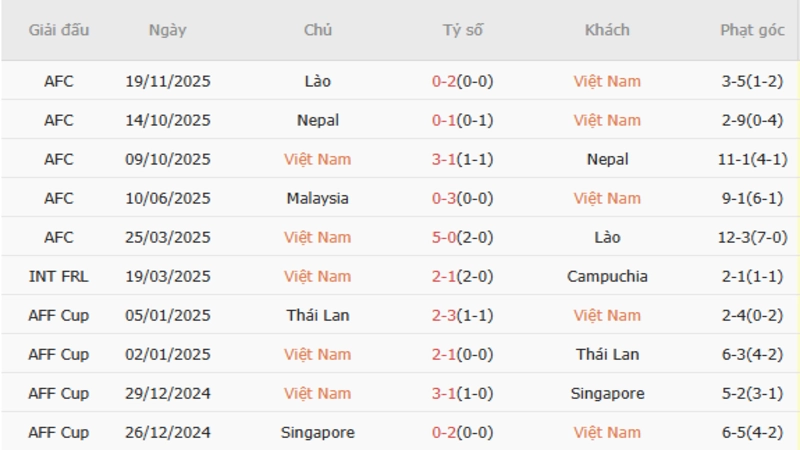The image size is (800, 450).
Task: Click Nepal home team in 14/10/2025 row
Action: (318, 120)
